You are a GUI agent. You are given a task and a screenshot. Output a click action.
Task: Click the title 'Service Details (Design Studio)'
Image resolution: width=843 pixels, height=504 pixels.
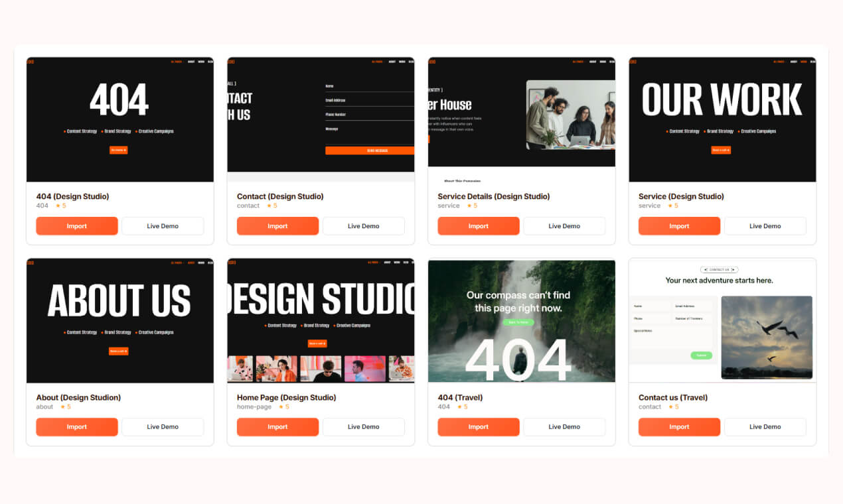click(494, 196)
